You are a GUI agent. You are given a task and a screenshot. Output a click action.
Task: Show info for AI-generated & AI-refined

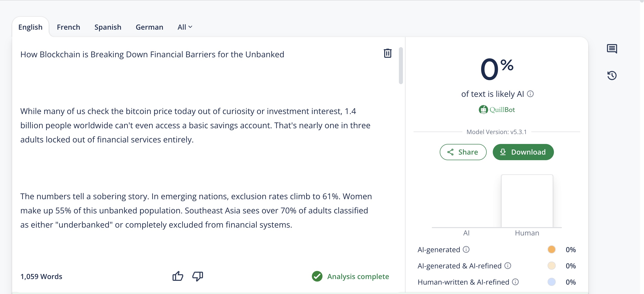508,266
